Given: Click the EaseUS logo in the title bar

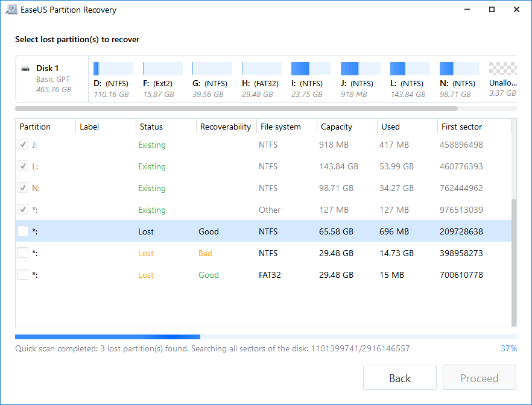Looking at the screenshot, I should [11, 9].
